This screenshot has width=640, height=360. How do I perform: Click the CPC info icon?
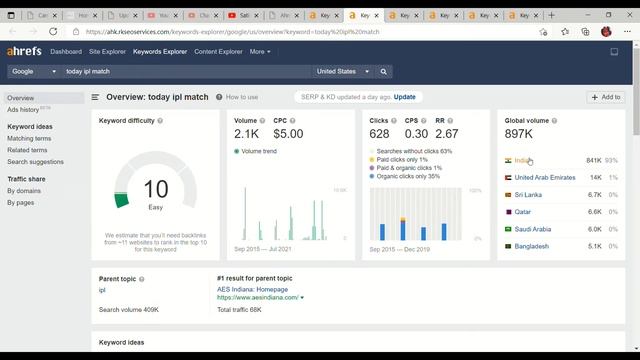click(x=293, y=121)
